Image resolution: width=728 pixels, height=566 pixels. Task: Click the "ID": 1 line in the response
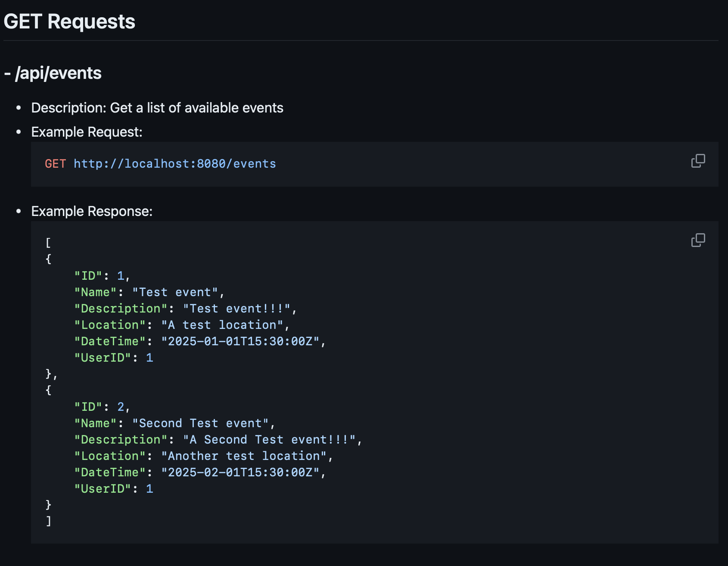pos(102,276)
